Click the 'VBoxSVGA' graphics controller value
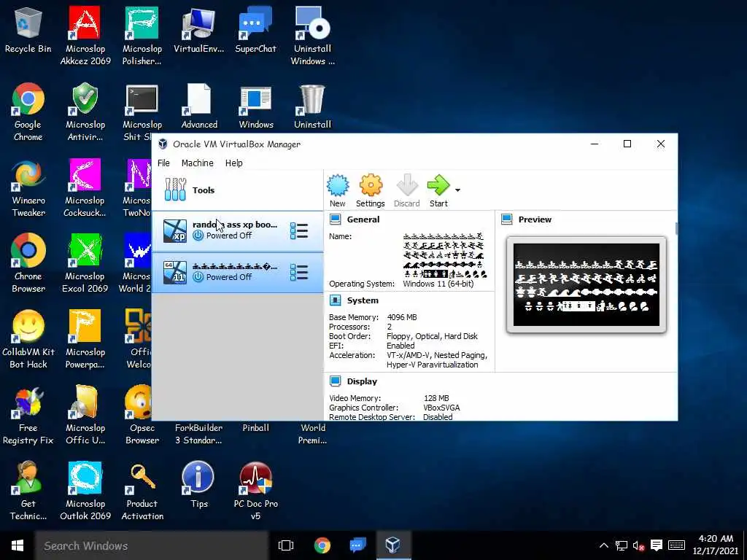 click(441, 408)
